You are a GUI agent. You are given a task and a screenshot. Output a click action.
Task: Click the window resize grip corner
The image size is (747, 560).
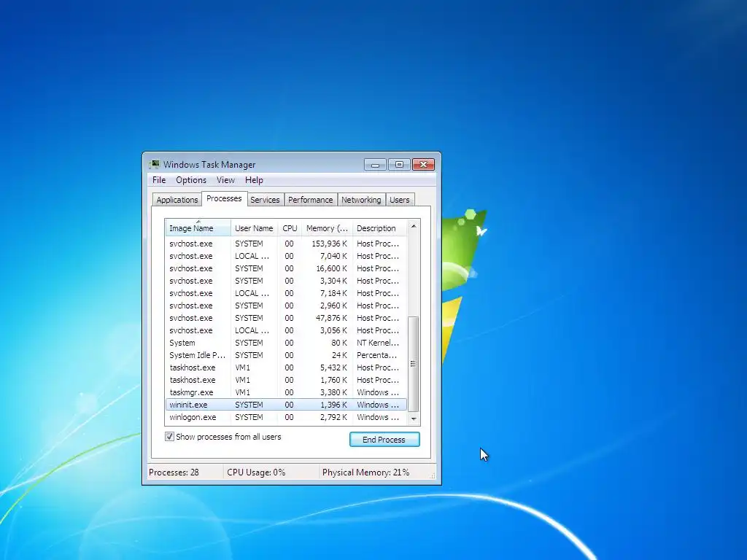pos(433,475)
